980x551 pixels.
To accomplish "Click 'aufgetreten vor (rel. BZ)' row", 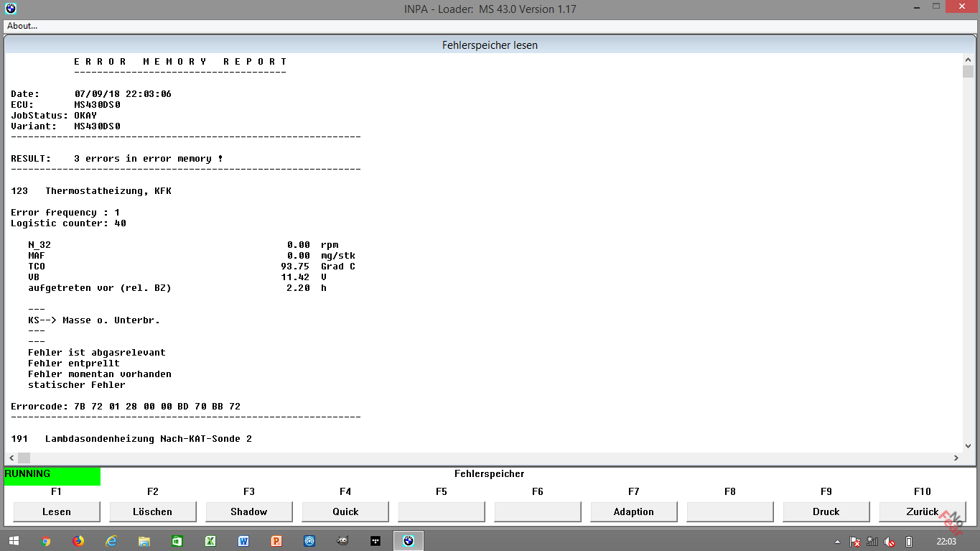I will pos(177,288).
